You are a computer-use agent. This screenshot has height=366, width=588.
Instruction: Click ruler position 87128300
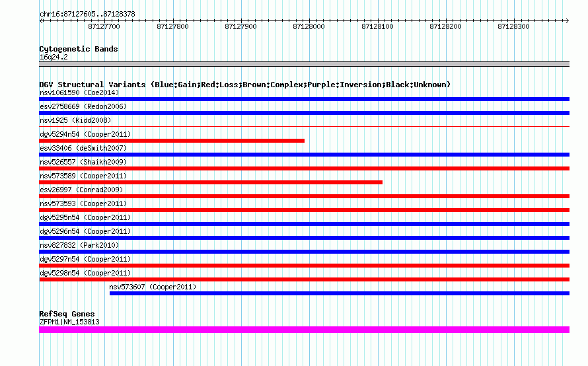click(513, 26)
